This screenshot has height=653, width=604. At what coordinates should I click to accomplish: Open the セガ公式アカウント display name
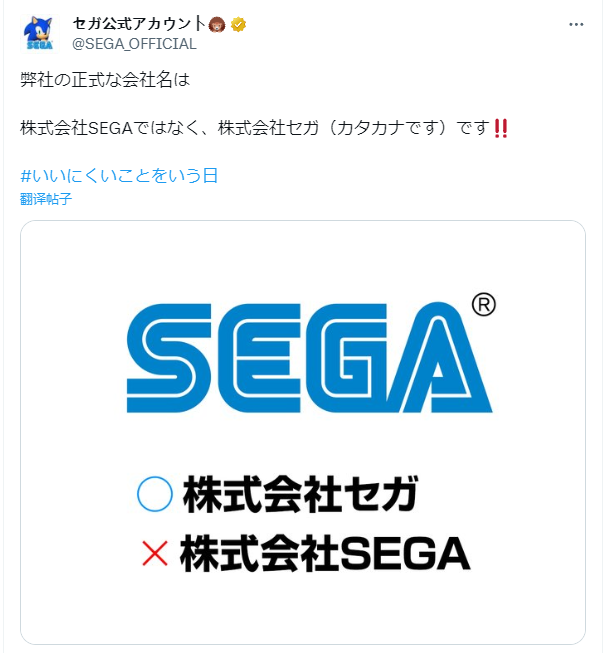coord(139,24)
